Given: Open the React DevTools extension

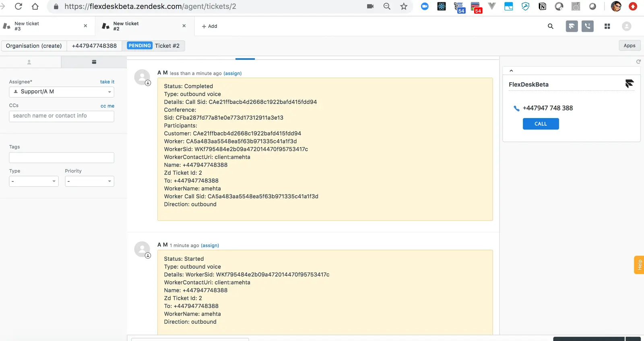Looking at the screenshot, I should click(x=442, y=6).
